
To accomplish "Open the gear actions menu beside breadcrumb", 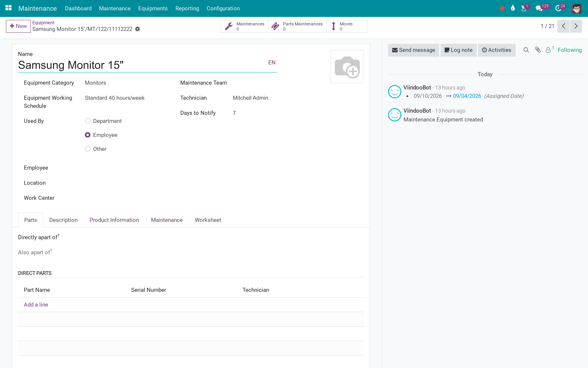I will point(137,29).
